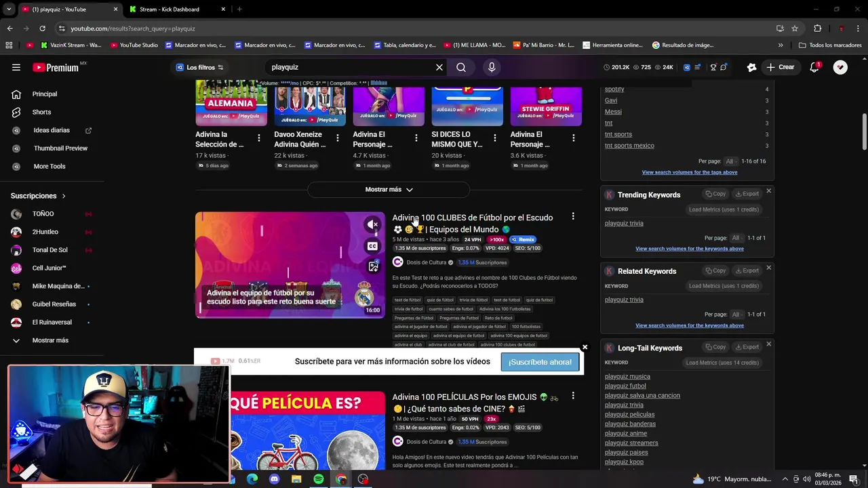The image size is (868, 488).
Task: Open Per page dropdown in Related Keywords
Action: click(x=737, y=314)
